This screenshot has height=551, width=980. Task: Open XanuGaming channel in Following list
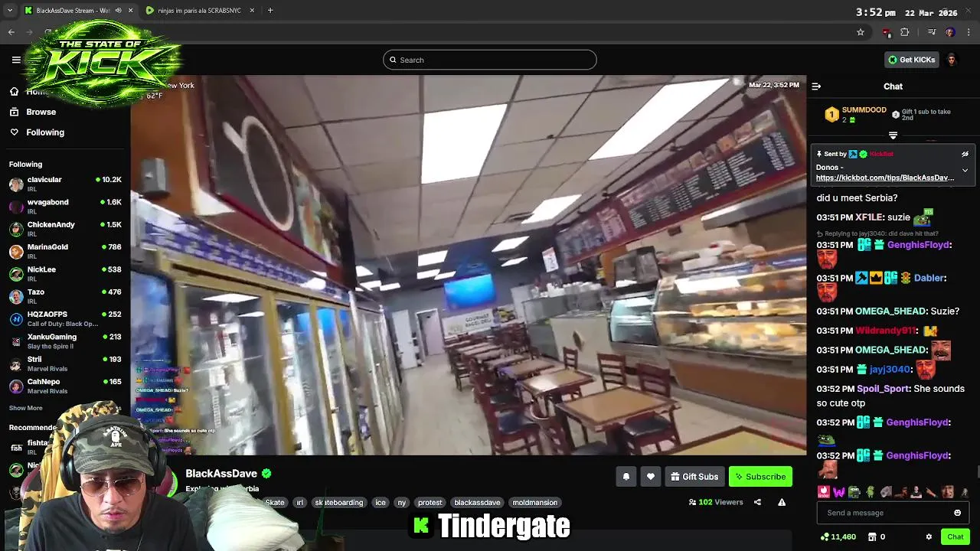click(x=65, y=341)
